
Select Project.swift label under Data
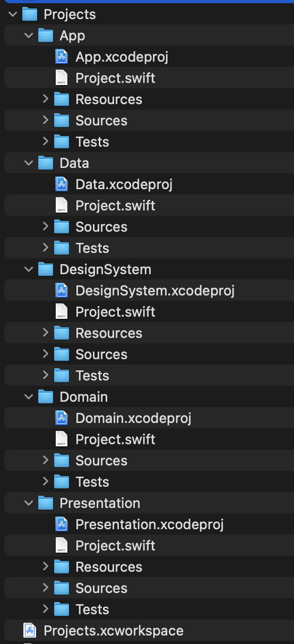point(115,206)
